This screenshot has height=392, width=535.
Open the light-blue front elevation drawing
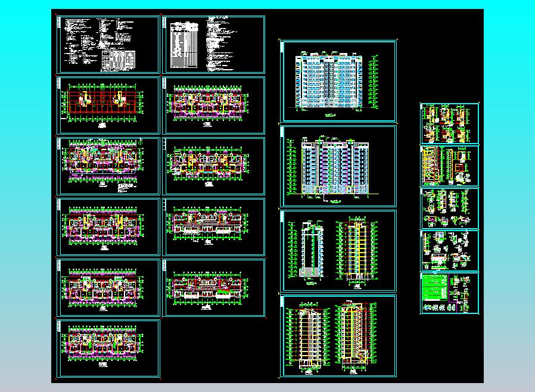(x=338, y=81)
